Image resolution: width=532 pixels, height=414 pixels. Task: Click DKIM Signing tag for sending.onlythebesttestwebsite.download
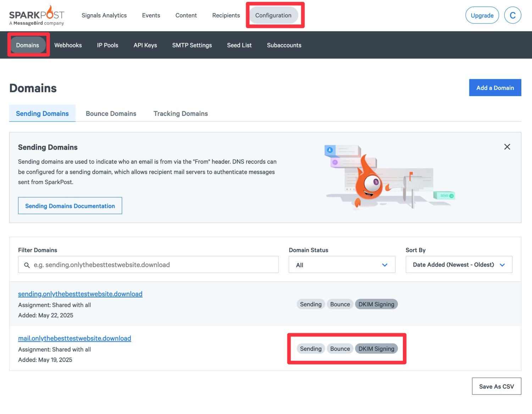click(376, 304)
